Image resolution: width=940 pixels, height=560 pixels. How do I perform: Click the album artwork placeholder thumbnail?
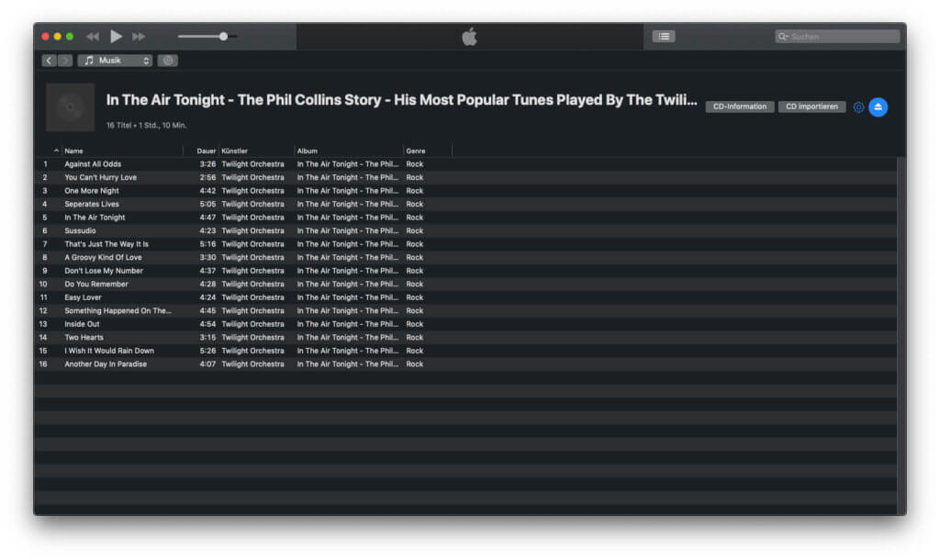tap(70, 106)
